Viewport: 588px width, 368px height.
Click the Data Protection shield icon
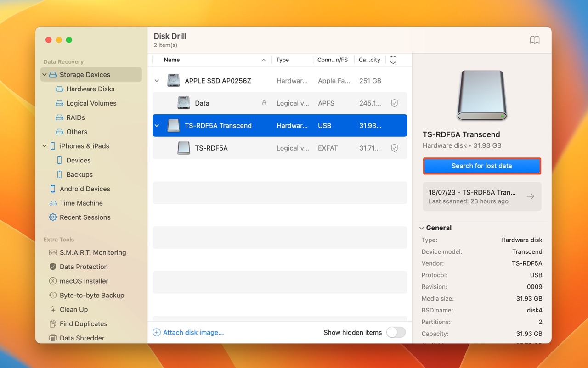click(x=53, y=267)
